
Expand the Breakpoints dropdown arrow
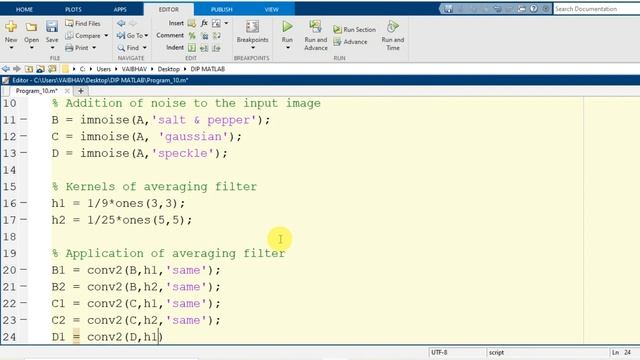point(253,48)
